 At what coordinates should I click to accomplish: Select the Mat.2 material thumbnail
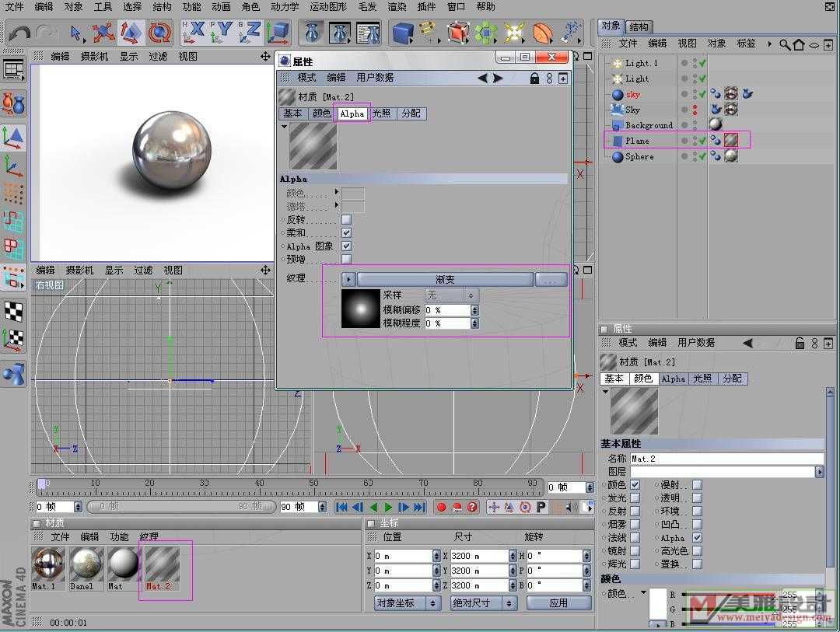tap(162, 564)
